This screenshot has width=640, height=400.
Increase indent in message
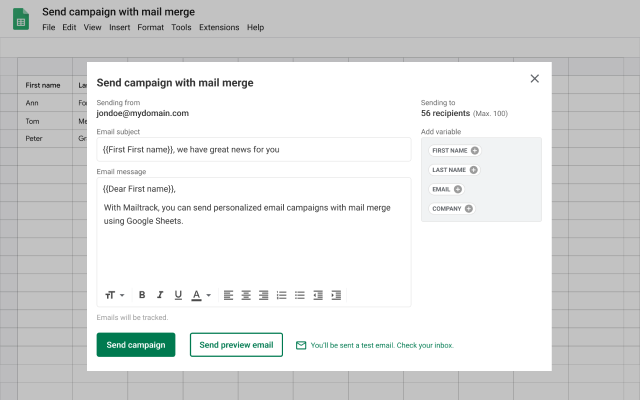coord(336,295)
